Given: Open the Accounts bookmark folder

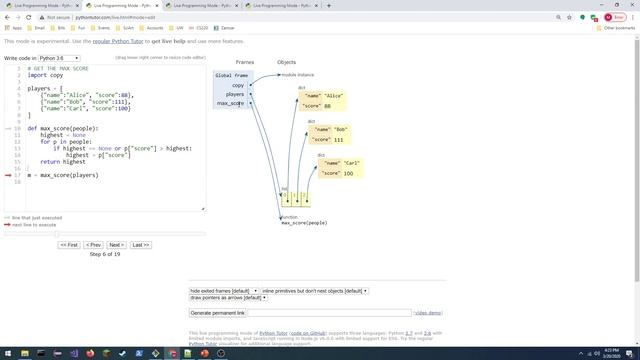Looking at the screenshot, I should 151,28.
